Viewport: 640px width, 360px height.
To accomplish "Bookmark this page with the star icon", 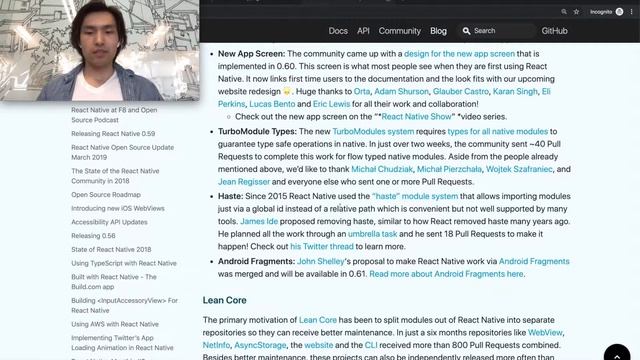I will coord(576,12).
